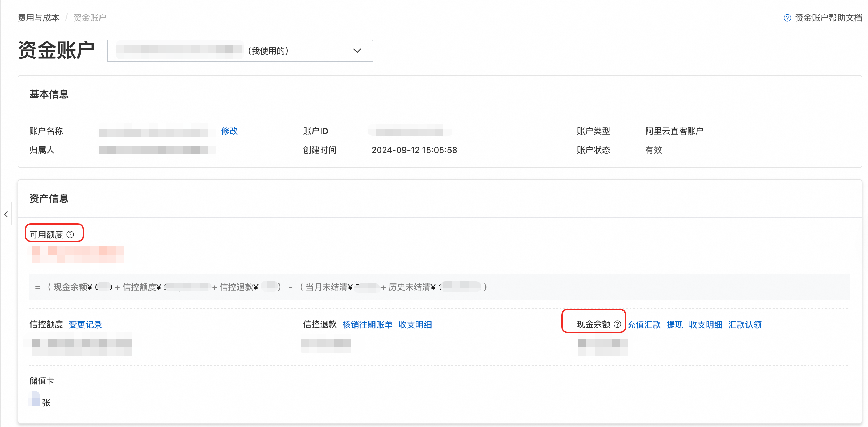Click 核销往期账单 link
868x427 pixels.
pos(367,324)
